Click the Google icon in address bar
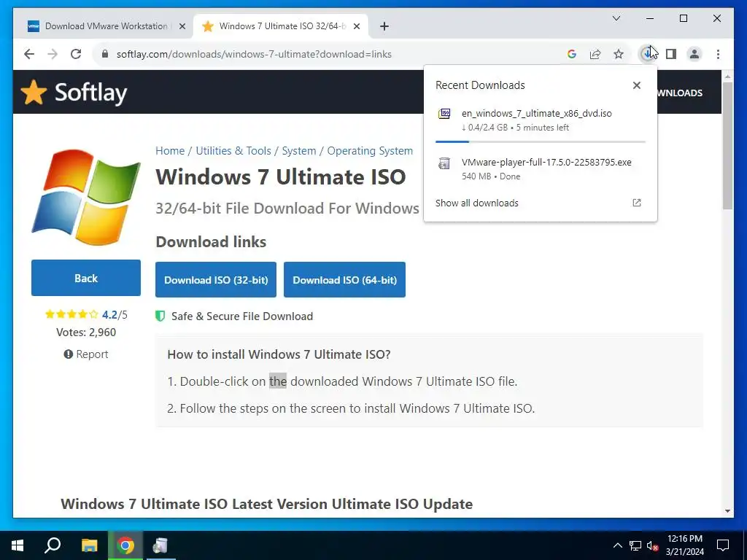This screenshot has width=747, height=560. 572,54
